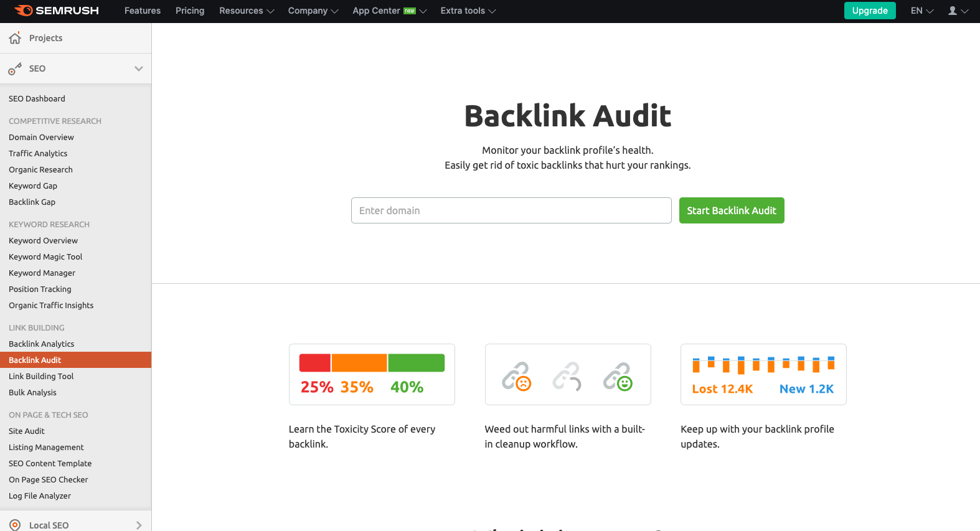Click the Toxicity Score illustration card

(372, 374)
